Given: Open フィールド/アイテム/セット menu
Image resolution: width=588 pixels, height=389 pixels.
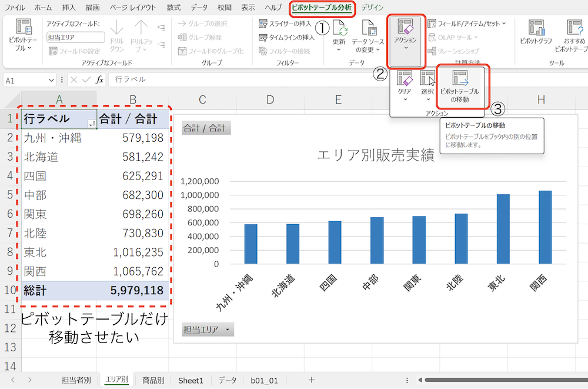Looking at the screenshot, I should 467,24.
